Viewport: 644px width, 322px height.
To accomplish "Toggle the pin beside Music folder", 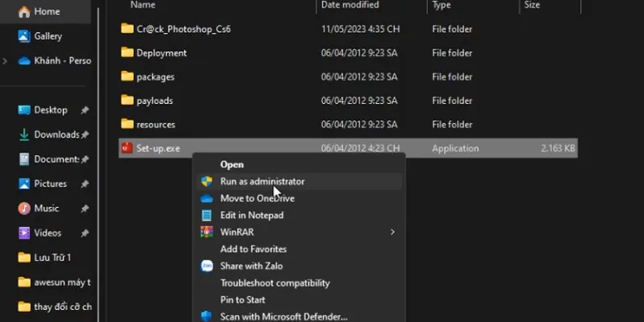I will click(x=85, y=208).
